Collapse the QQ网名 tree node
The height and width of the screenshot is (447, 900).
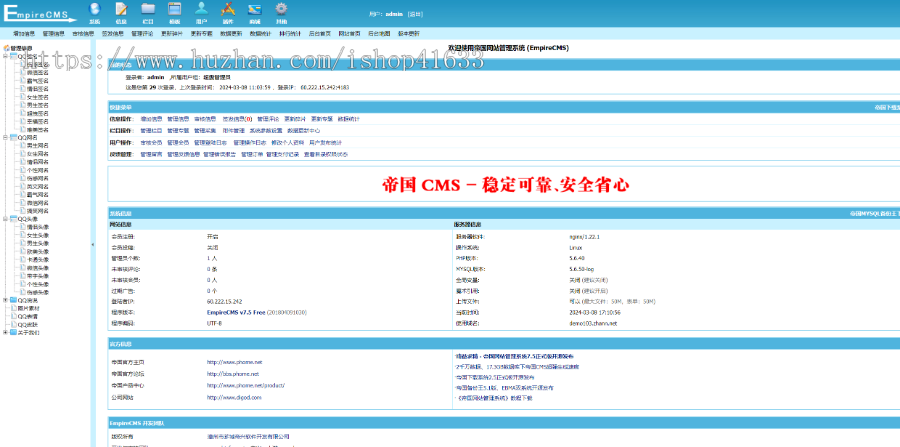[6, 138]
